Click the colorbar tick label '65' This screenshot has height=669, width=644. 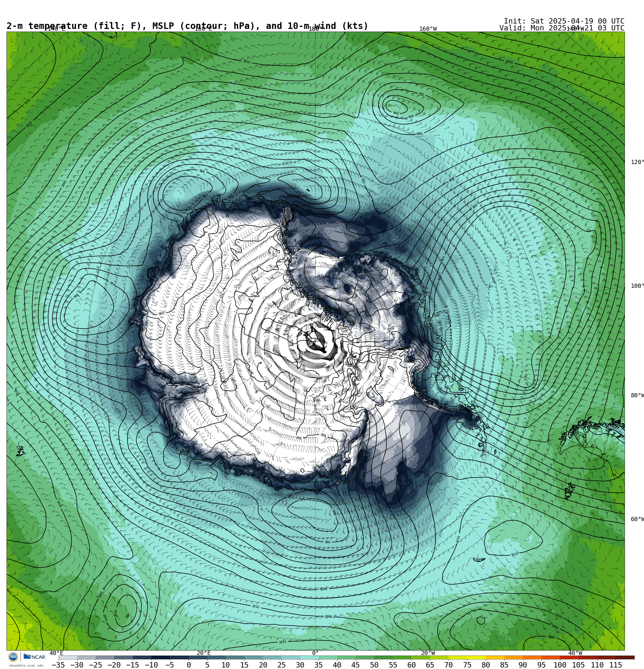430,665
